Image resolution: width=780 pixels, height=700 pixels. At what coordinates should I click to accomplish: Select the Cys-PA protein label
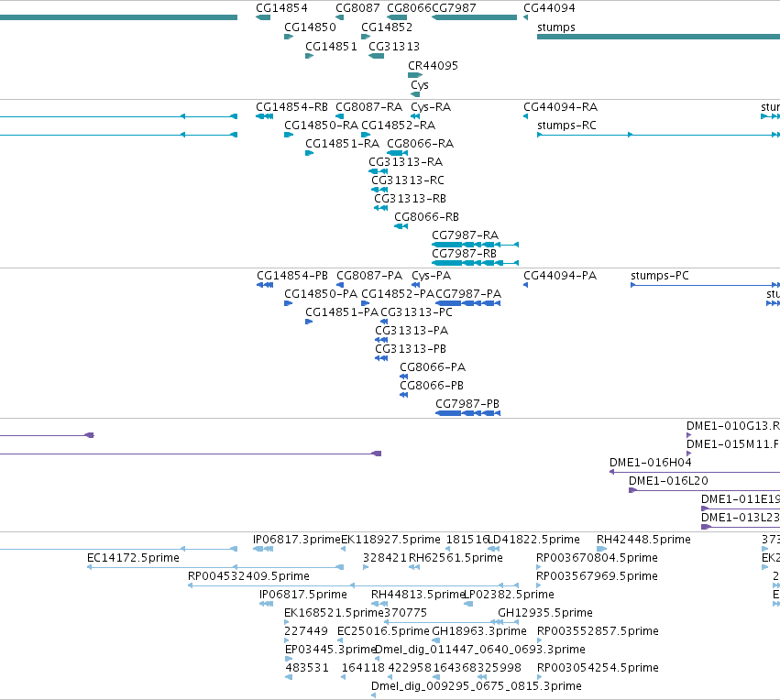432,276
